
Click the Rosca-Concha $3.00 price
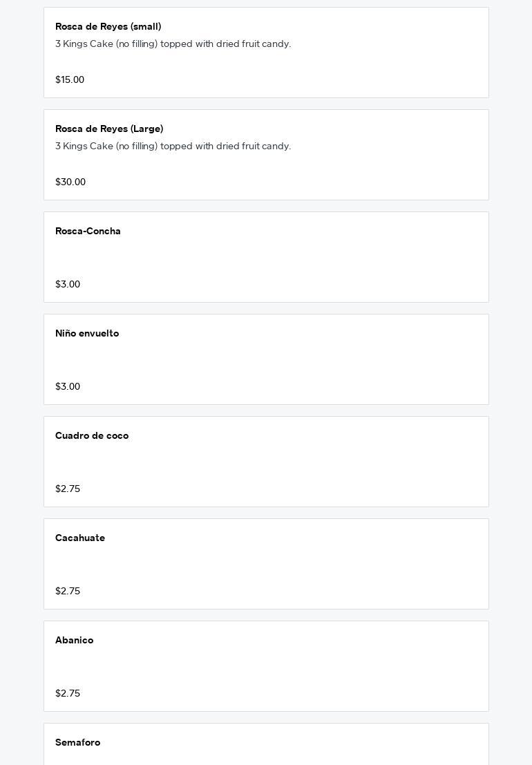[68, 285]
